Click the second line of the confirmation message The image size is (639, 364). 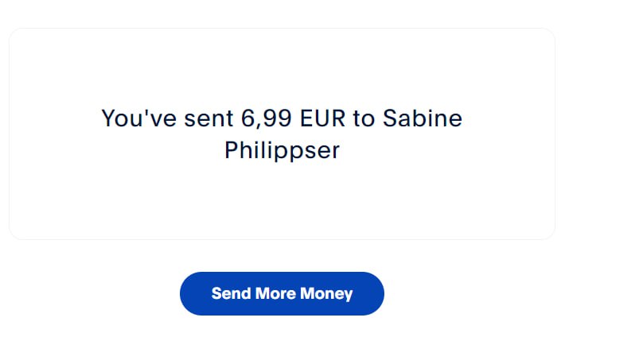[282, 150]
